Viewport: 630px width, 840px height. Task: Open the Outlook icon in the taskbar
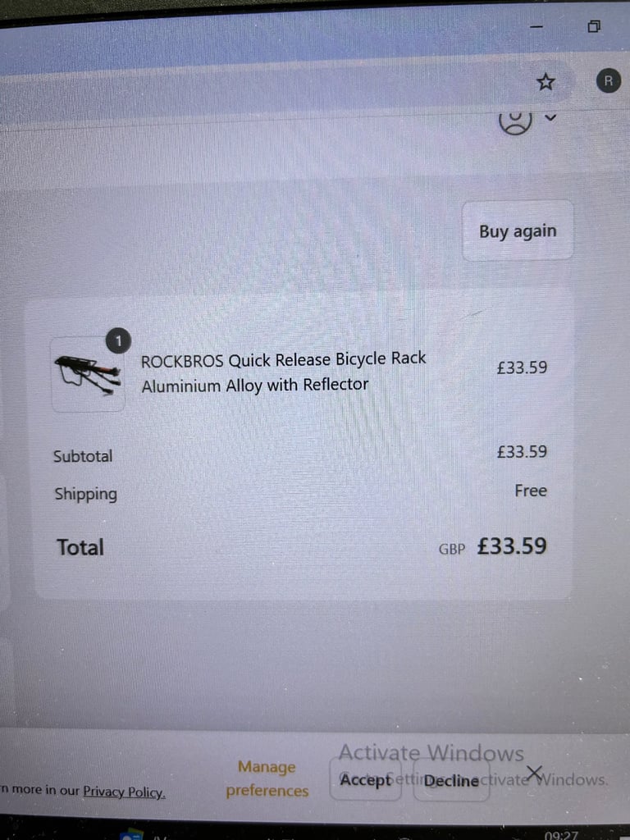[x=132, y=834]
